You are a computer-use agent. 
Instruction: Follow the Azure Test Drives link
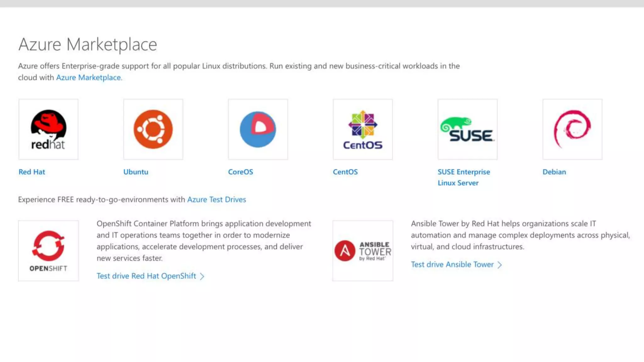click(216, 200)
